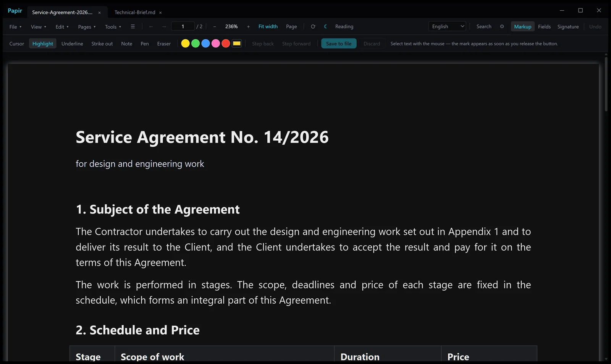Screen dimensions: 611x364
Task: Zoom out with the minus icon
Action: tap(215, 27)
